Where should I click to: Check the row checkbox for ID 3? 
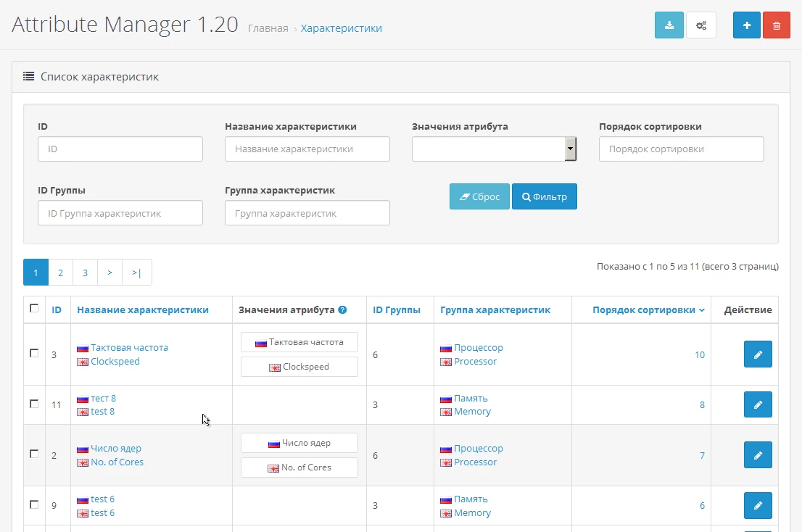pos(34,353)
